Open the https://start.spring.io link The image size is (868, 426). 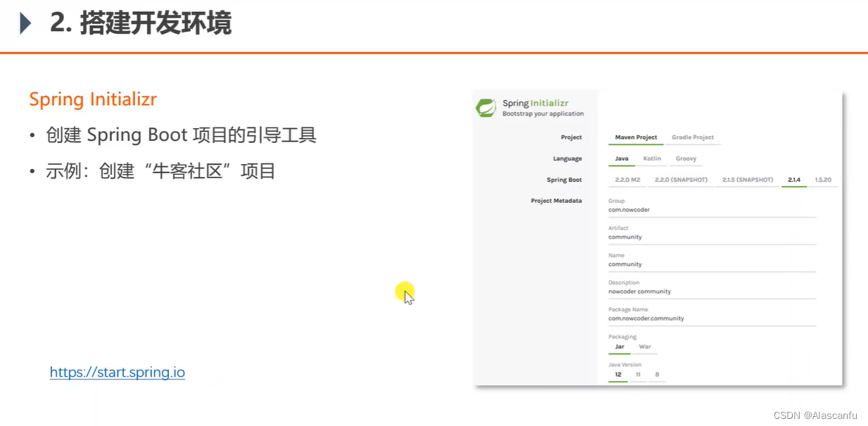pyautogui.click(x=118, y=372)
